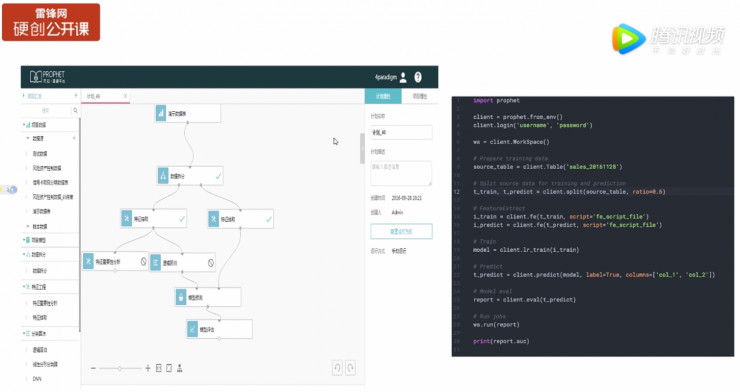Click the disabled status icon on 逻辑回归 node
Screen dimensions: 740x392
pos(210,263)
